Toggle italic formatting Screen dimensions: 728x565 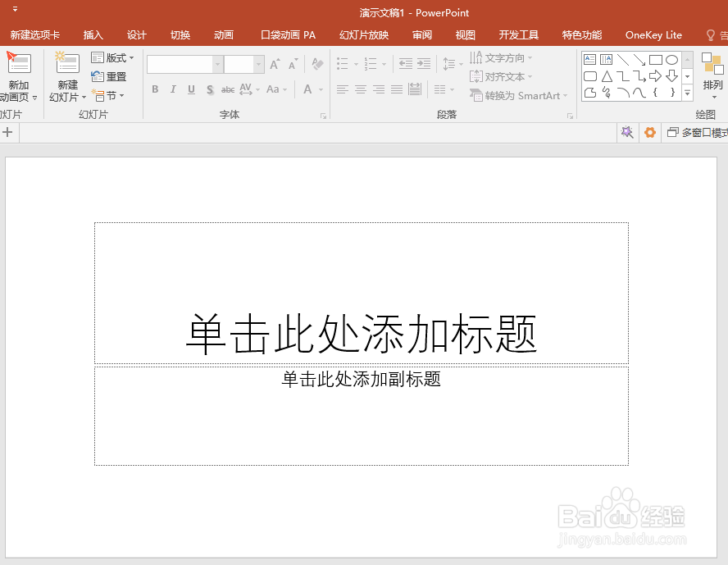[x=173, y=89]
